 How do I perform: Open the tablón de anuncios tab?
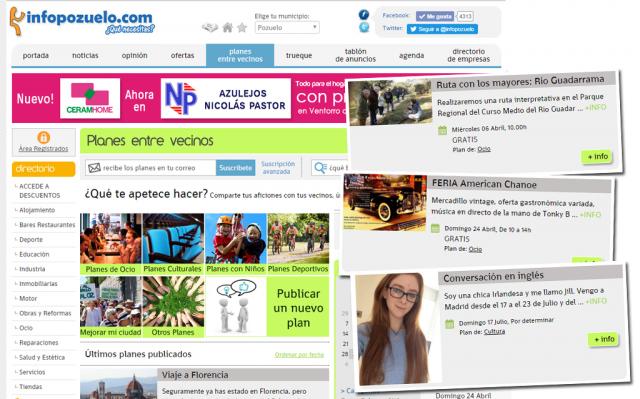(356, 55)
